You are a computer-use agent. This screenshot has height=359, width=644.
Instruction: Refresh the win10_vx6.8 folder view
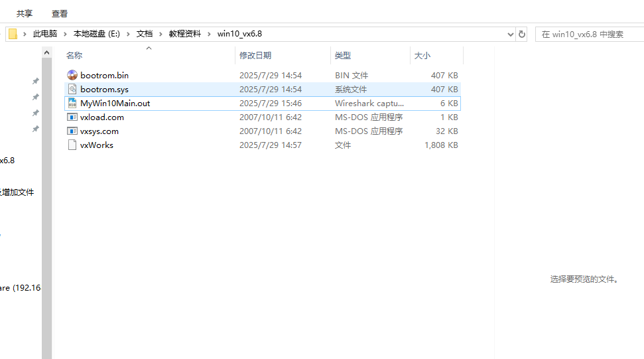tap(521, 34)
